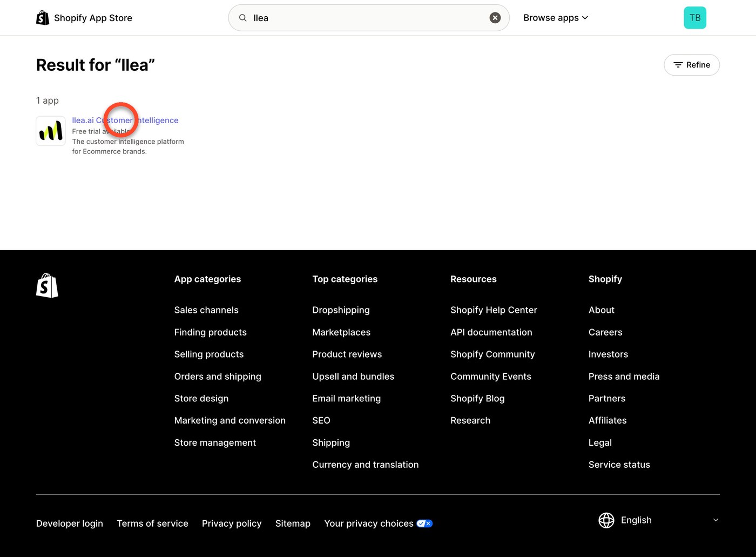
Task: Open Currency and translation category
Action: (366, 465)
